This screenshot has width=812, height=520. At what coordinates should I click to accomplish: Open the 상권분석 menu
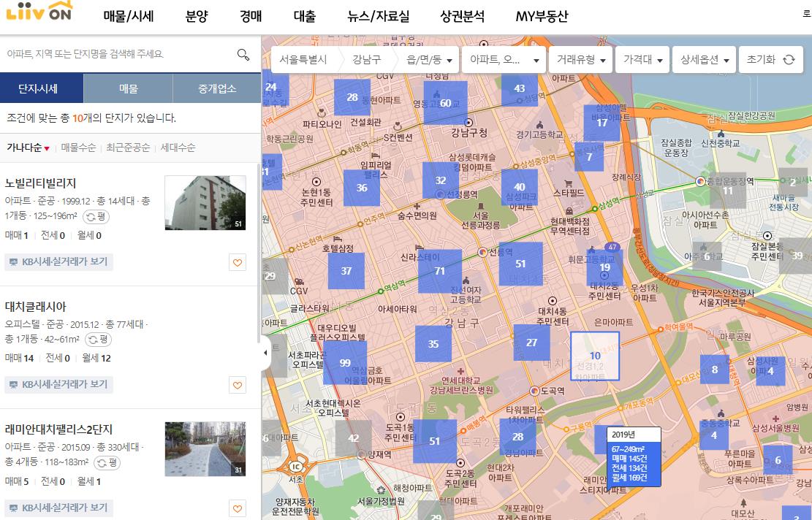(463, 17)
